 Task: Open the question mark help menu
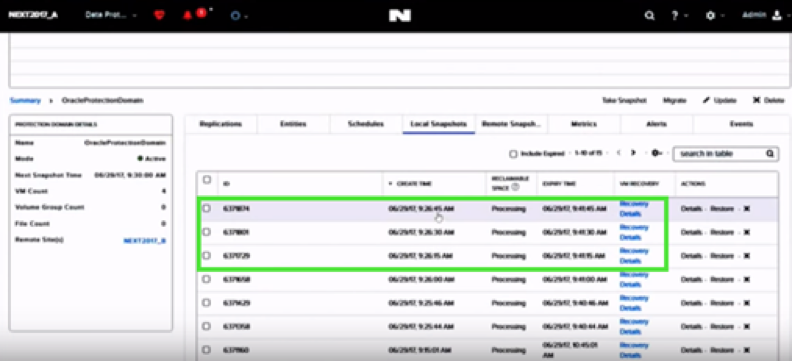pyautogui.click(x=674, y=16)
